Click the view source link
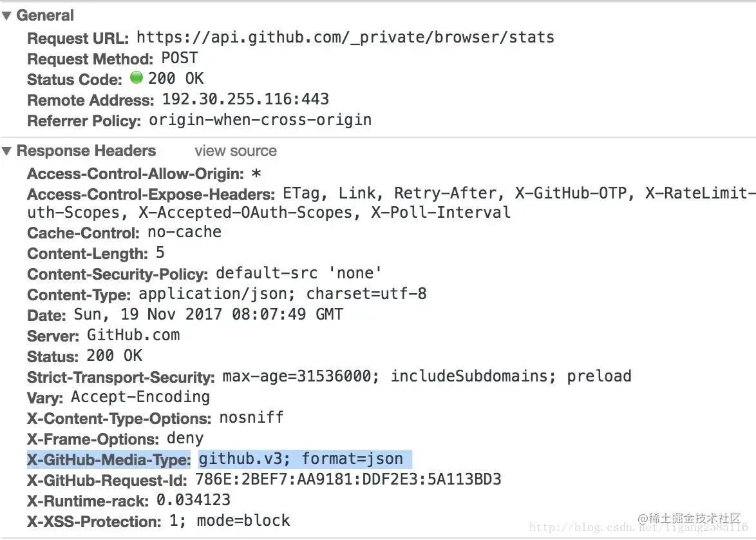Screen dimensions: 756x540 (236, 151)
